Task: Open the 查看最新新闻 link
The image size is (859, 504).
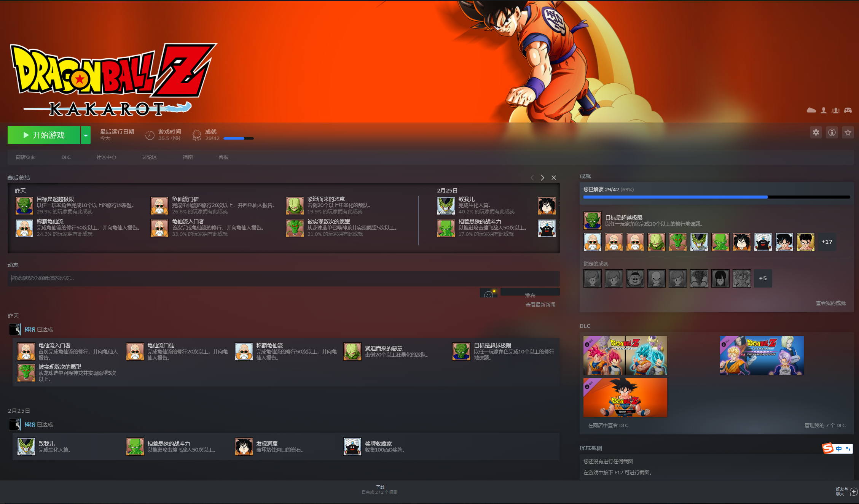Action: tap(540, 305)
